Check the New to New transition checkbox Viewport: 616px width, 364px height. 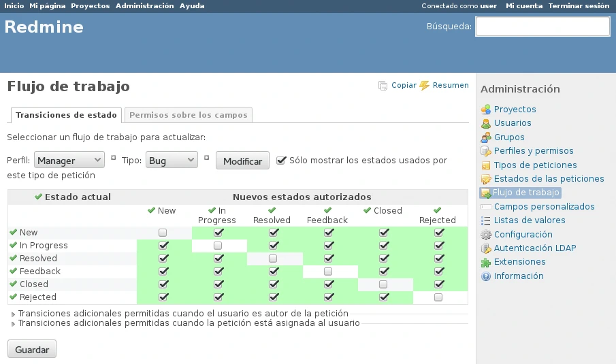pos(163,233)
